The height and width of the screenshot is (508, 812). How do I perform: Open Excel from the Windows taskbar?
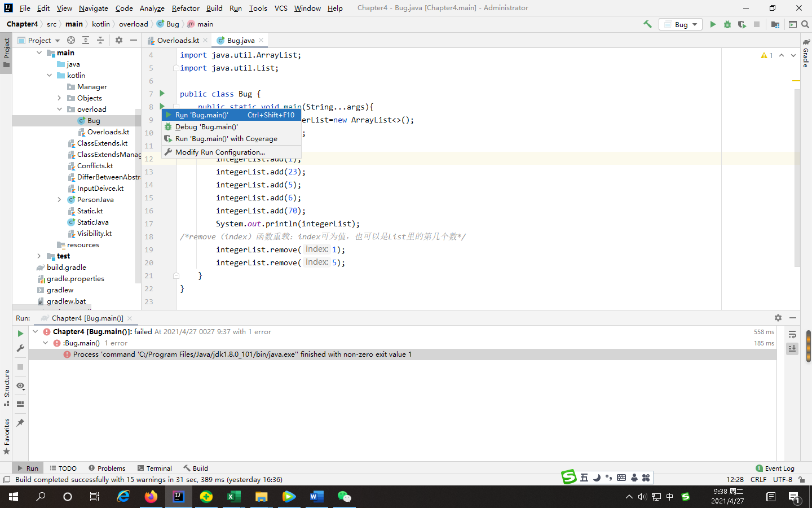(233, 497)
